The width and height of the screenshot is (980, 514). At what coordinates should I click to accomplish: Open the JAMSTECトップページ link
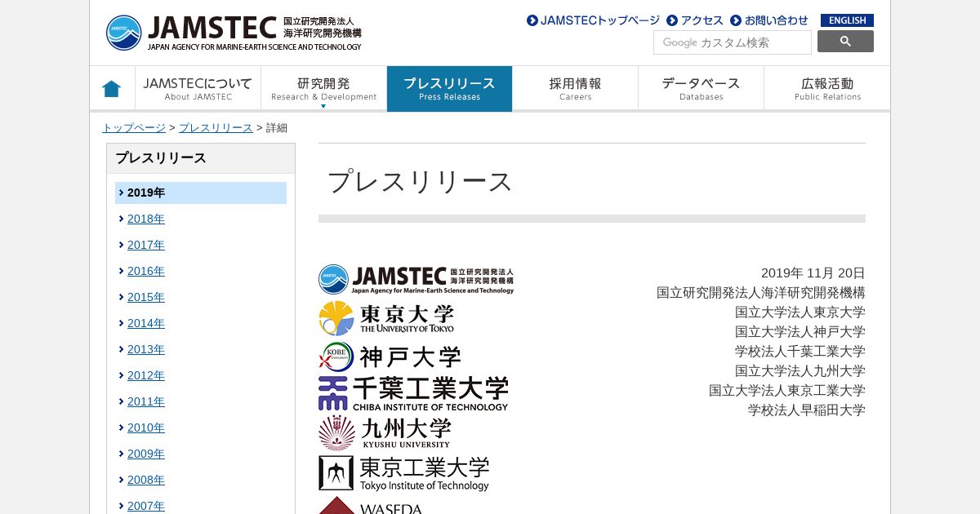click(593, 20)
